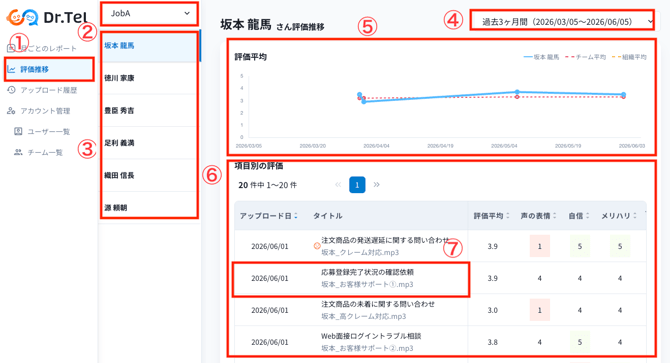The height and width of the screenshot is (363, 670).
Task: Open file 坂本_クレーム対応.mp3
Action: (x=360, y=252)
